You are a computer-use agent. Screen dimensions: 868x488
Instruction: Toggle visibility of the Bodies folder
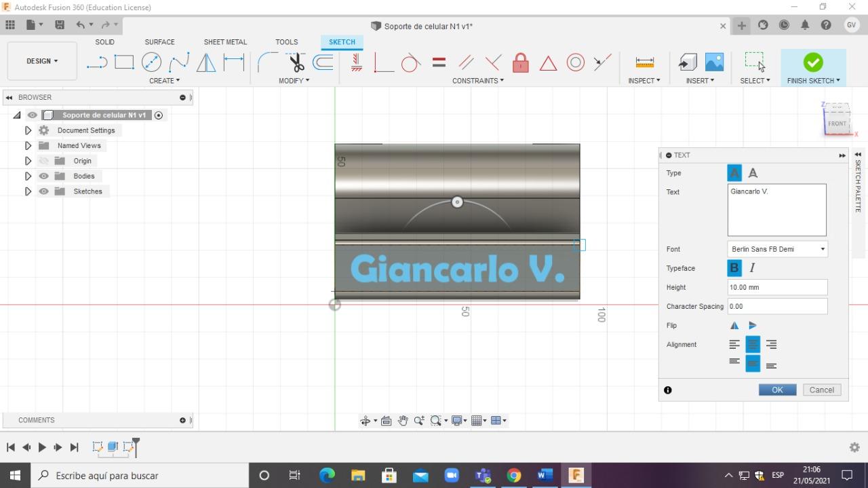[x=44, y=176]
